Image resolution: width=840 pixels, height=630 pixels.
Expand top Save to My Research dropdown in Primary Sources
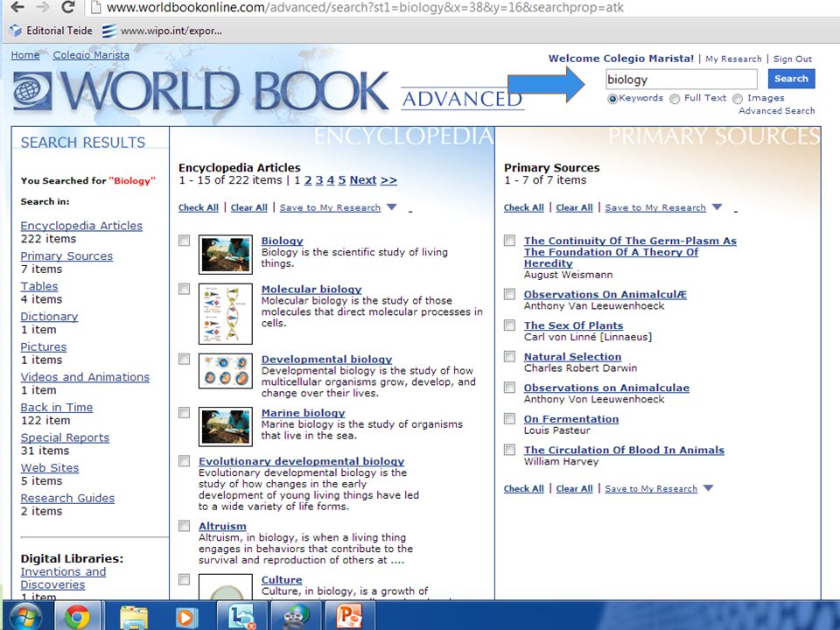717,207
